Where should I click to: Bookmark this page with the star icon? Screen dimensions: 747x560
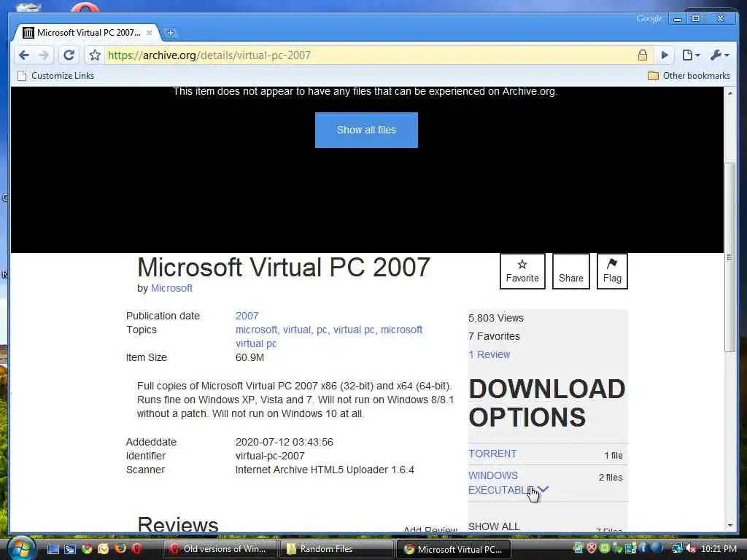pyautogui.click(x=95, y=55)
